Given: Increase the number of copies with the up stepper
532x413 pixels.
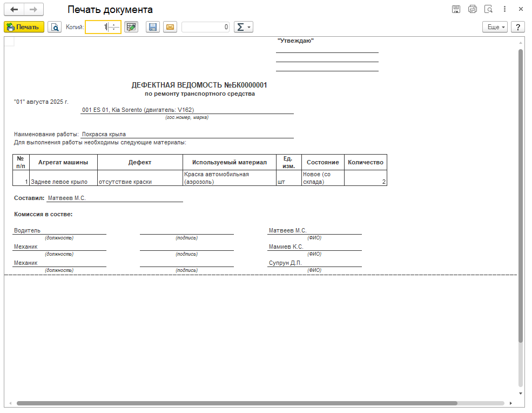Looking at the screenshot, I should pyautogui.click(x=113, y=24).
